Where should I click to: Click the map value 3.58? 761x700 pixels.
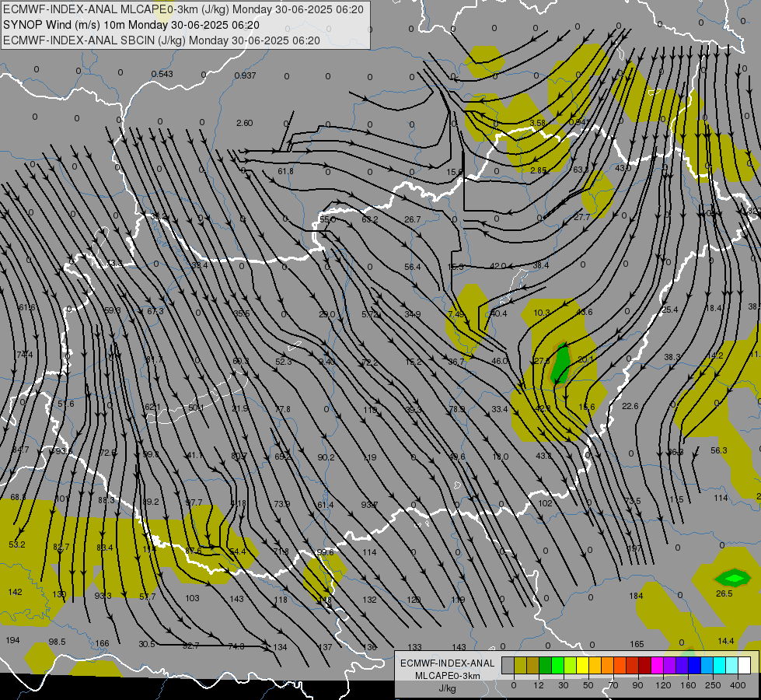coord(538,124)
